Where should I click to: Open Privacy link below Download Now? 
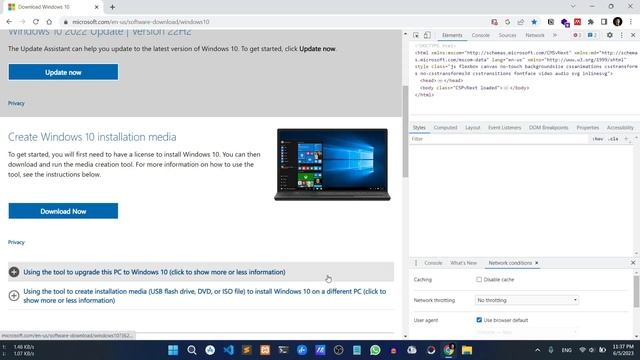[16, 242]
